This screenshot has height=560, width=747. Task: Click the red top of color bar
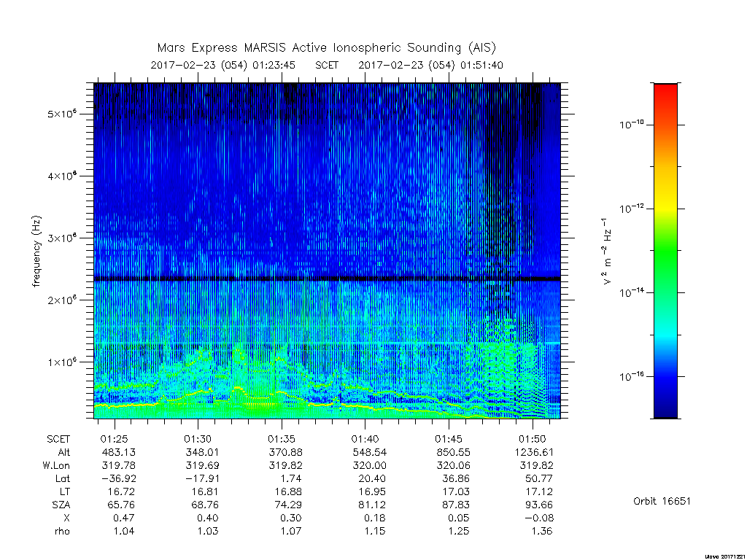665,90
